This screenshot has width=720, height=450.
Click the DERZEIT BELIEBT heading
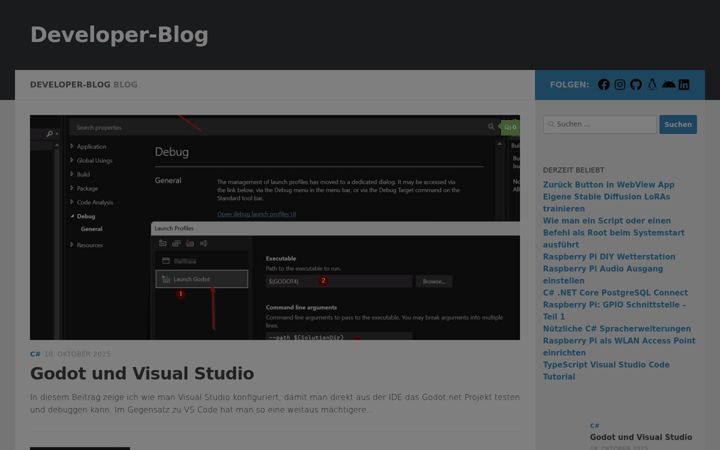point(574,170)
